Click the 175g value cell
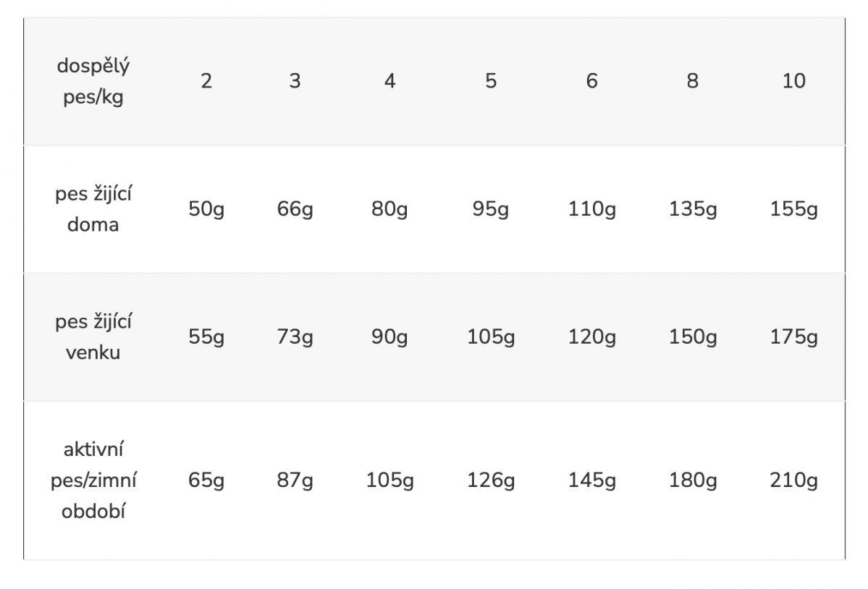 [793, 338]
